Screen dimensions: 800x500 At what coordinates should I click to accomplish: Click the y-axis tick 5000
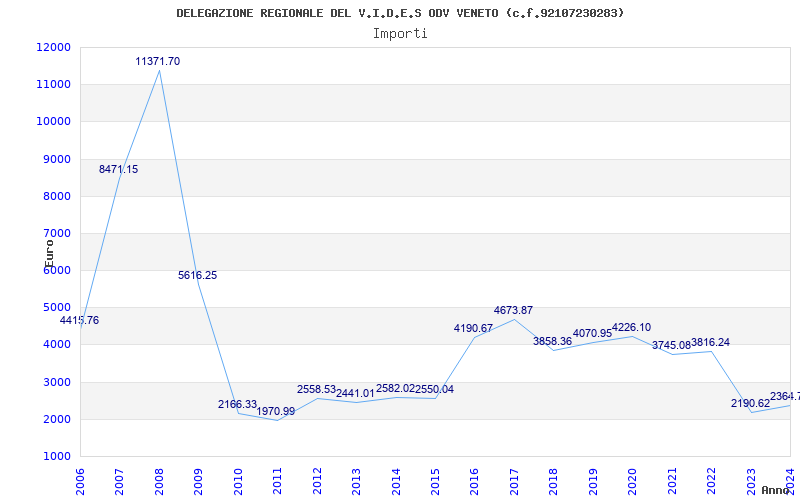[x=56, y=308]
